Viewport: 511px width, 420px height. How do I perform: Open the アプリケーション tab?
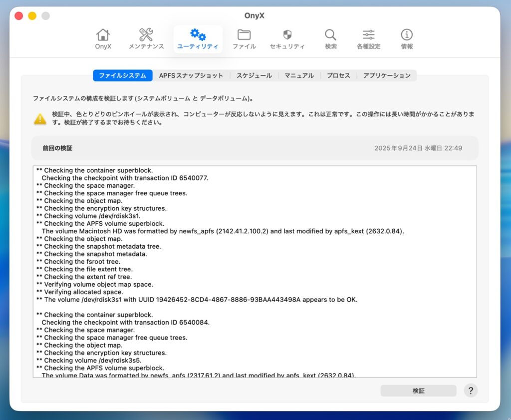(387, 75)
